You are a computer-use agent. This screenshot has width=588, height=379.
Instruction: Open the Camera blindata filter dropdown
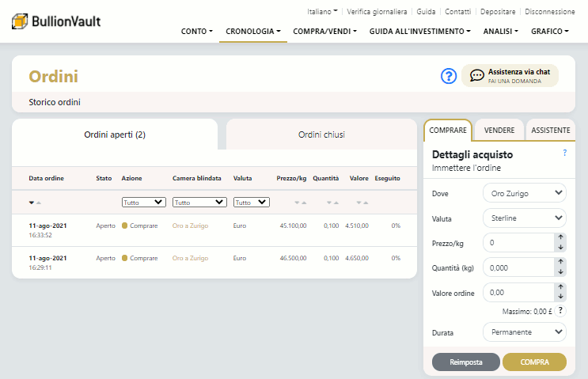pyautogui.click(x=199, y=203)
